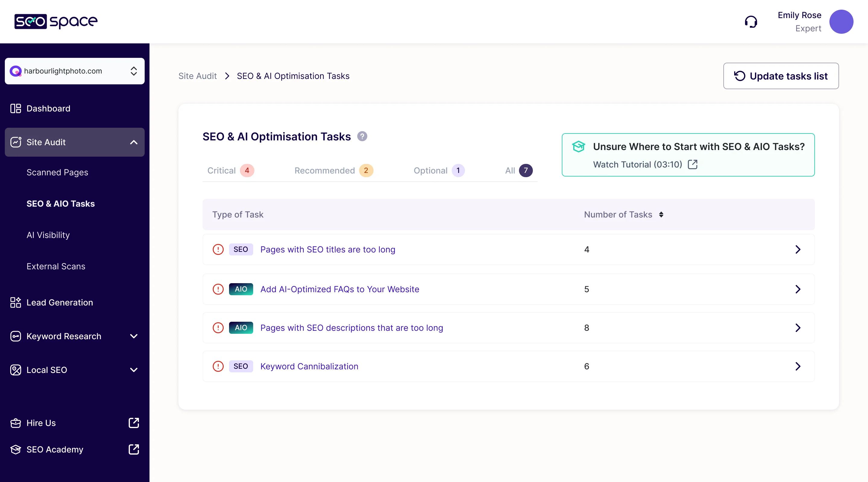Switch to the Recommended tab
The width and height of the screenshot is (868, 482).
pyautogui.click(x=334, y=171)
